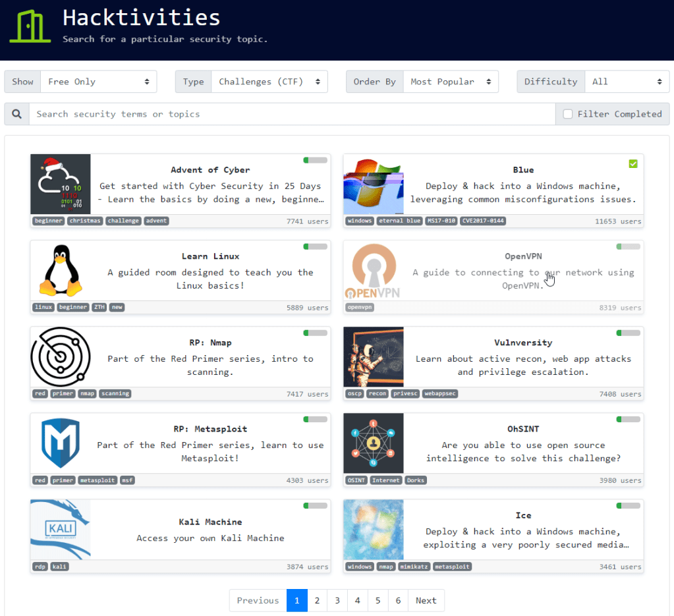Select the RP: Nmap radar icon
The image size is (674, 616).
click(61, 357)
